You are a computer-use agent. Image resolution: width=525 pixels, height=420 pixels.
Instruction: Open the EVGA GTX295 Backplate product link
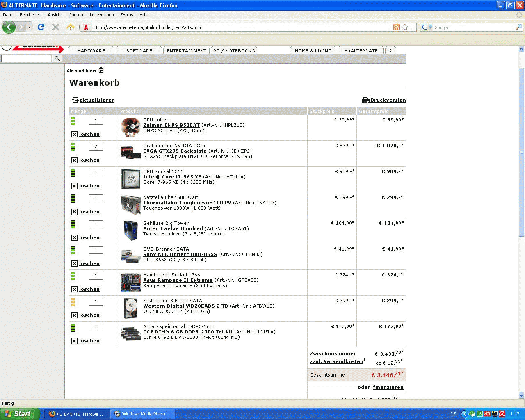point(175,151)
